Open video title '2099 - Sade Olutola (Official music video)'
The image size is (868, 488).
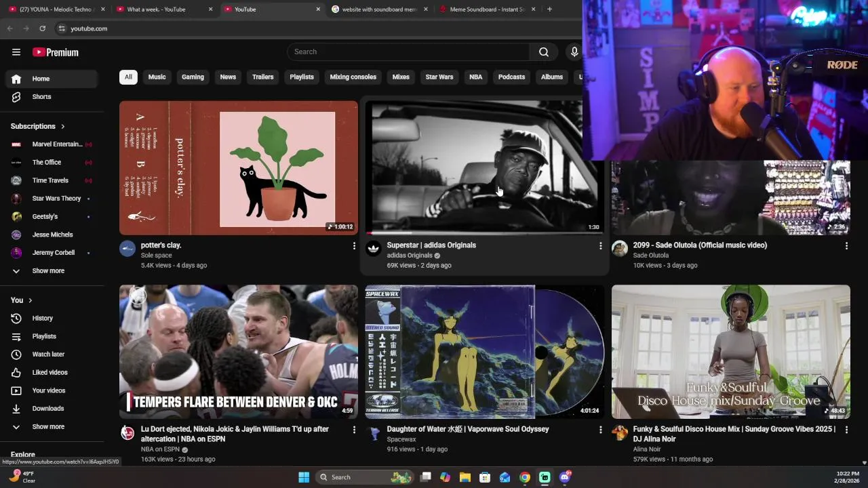(x=700, y=245)
